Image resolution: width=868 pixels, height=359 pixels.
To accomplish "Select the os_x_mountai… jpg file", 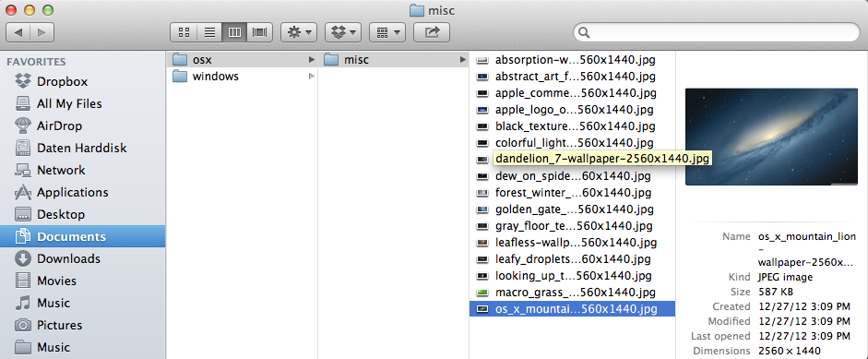I will tap(573, 309).
